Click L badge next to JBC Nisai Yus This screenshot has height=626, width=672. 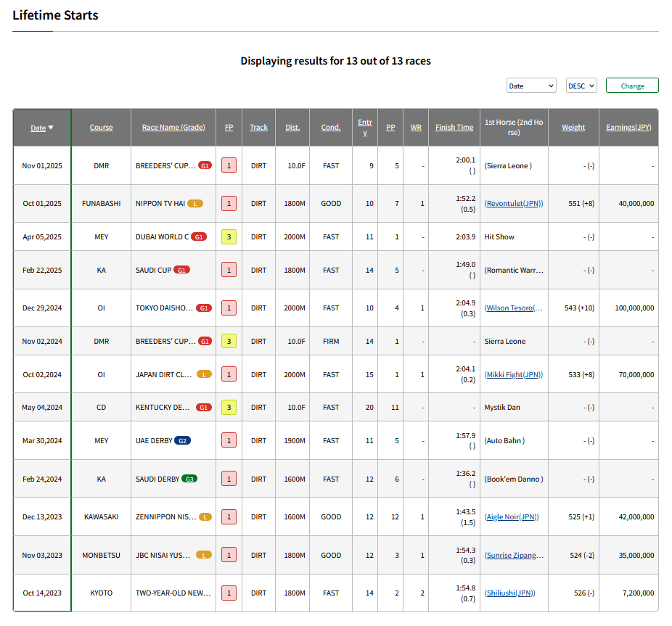204,556
